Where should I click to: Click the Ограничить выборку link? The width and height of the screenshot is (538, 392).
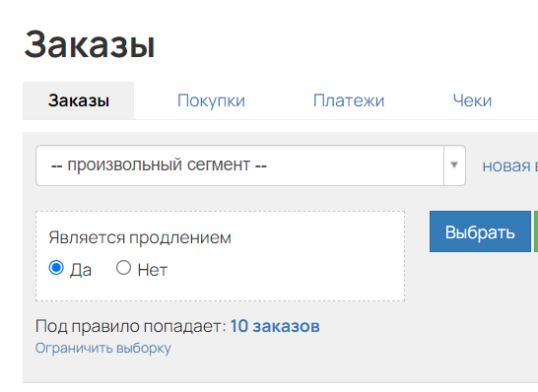(x=102, y=348)
